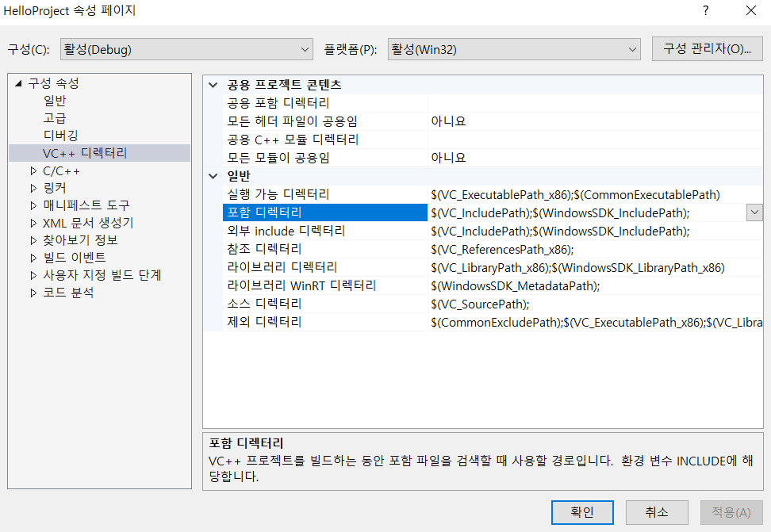
Task: Select 참조 디렉터리 property row
Action: tap(493, 249)
